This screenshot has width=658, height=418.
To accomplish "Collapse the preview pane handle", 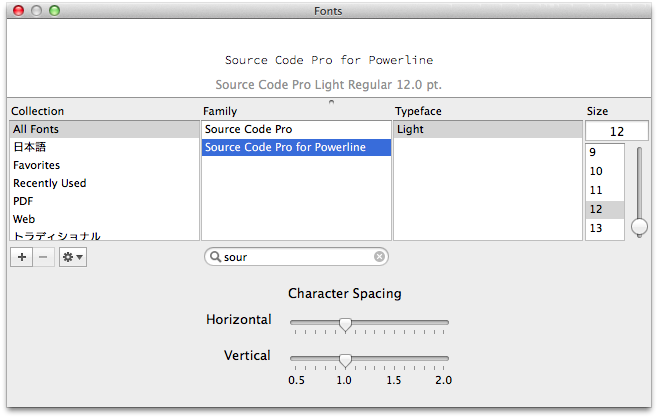I will coord(331,102).
